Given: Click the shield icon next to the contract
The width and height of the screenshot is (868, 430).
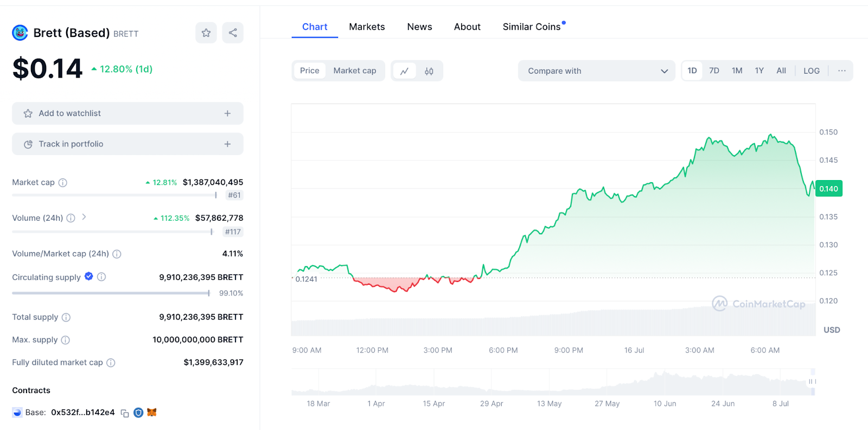Looking at the screenshot, I should click(138, 413).
